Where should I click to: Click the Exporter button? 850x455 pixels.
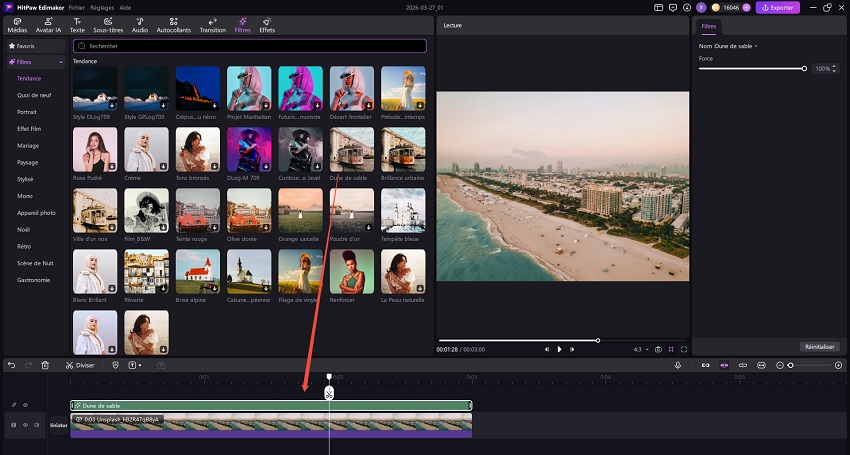tap(776, 7)
